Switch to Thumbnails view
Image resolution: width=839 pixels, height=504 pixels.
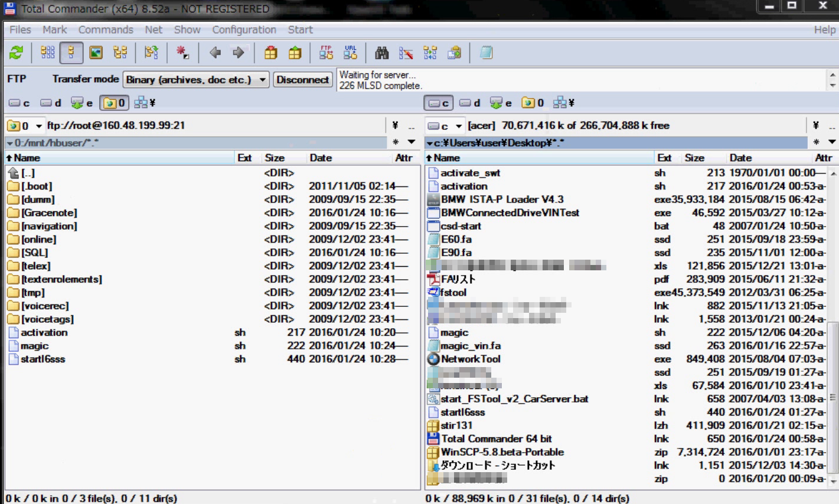point(96,53)
